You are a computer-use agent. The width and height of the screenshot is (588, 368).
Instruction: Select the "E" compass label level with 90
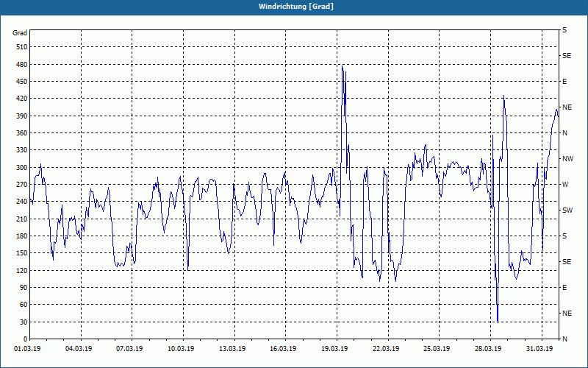(564, 288)
